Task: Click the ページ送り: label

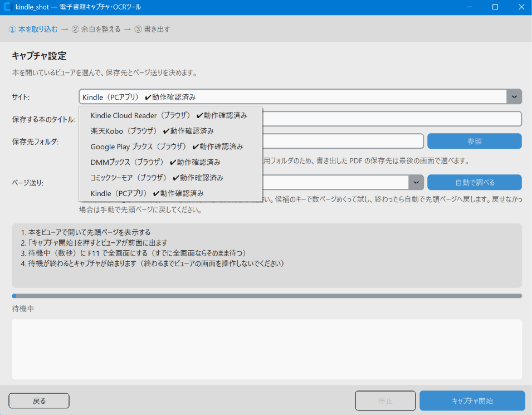Action: [27, 183]
